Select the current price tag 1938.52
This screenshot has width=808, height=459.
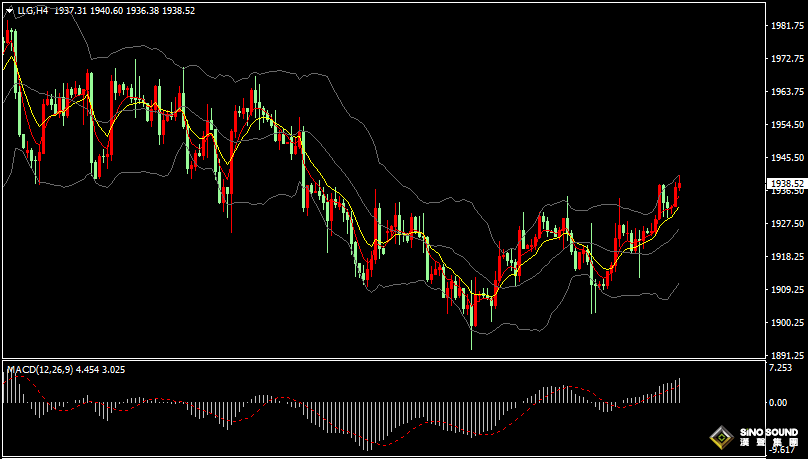point(786,184)
